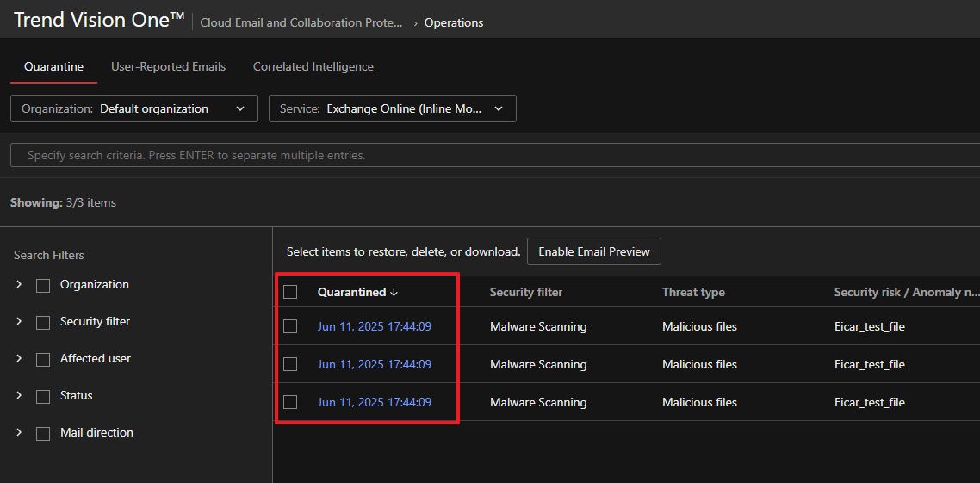Open the Organization dropdown

click(x=134, y=108)
